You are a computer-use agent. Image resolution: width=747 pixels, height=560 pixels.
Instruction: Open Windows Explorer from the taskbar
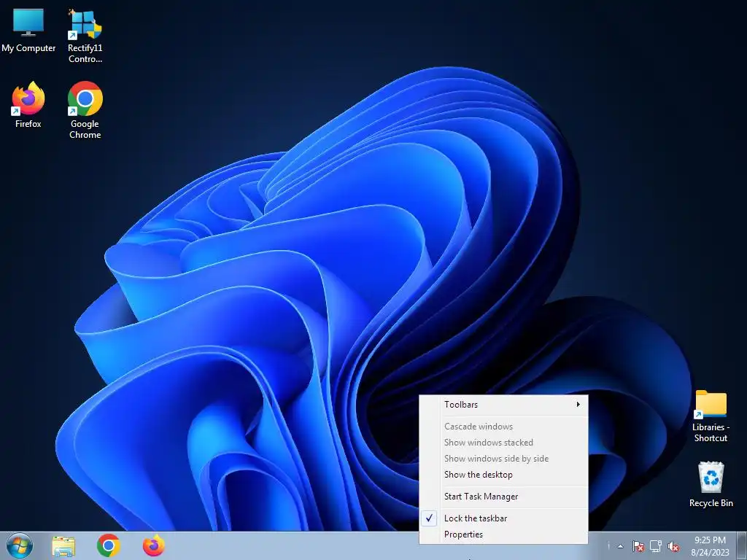[x=63, y=546]
